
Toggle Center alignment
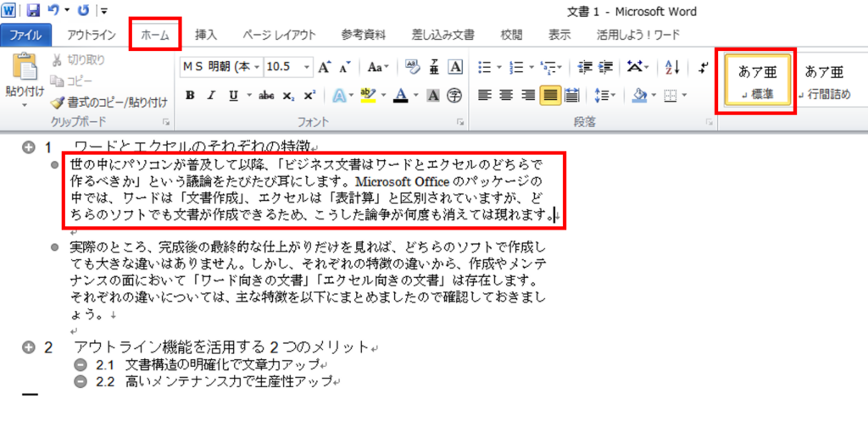pos(505,95)
